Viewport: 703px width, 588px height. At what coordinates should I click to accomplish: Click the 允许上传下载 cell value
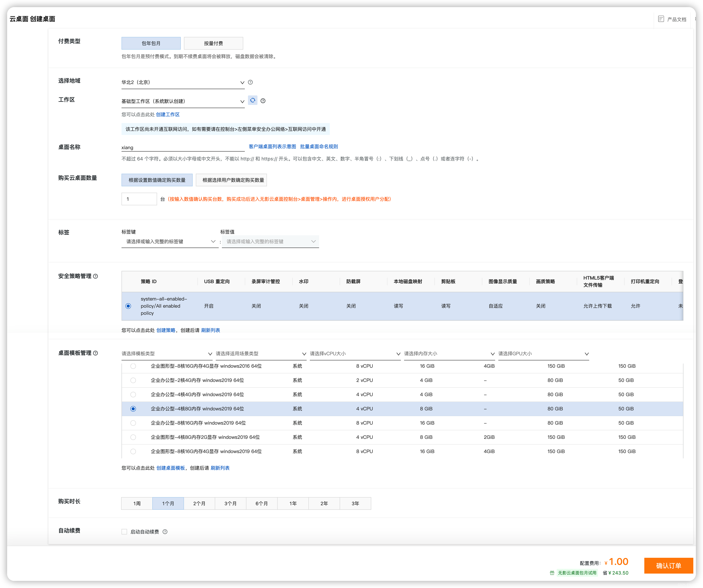pyautogui.click(x=597, y=306)
